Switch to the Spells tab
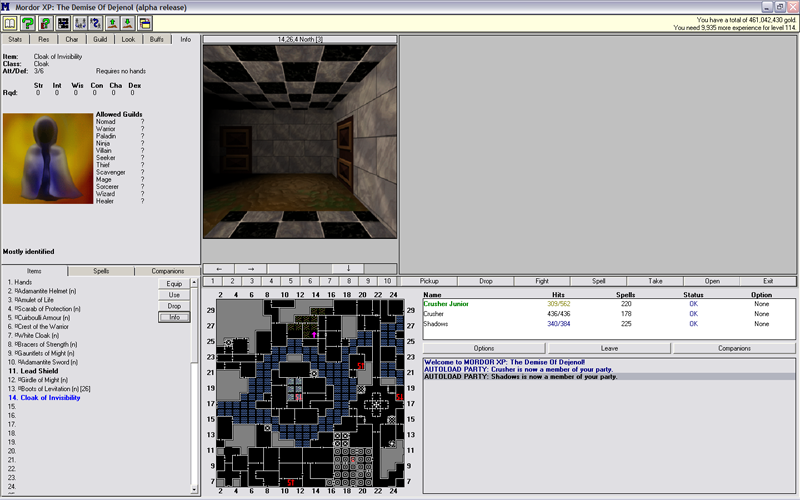The width and height of the screenshot is (800, 500). (x=100, y=271)
